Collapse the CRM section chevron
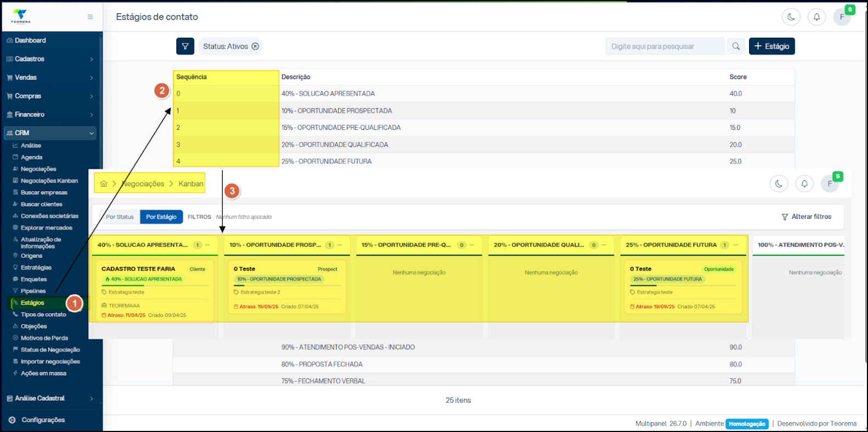 92,133
